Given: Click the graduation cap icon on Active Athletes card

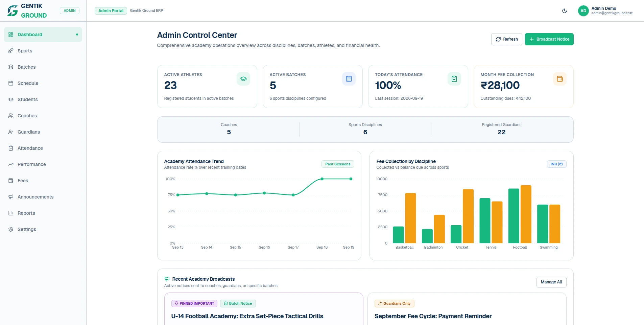Looking at the screenshot, I should [x=243, y=79].
